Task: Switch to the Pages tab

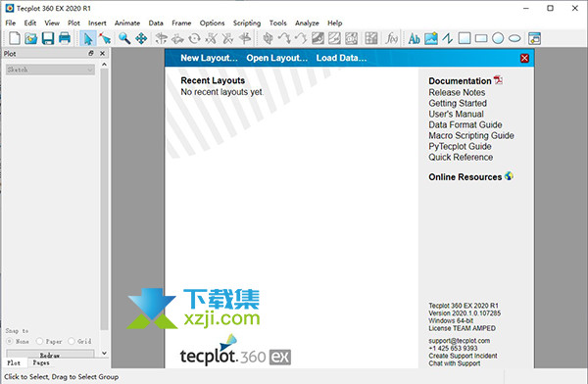Action: click(41, 362)
